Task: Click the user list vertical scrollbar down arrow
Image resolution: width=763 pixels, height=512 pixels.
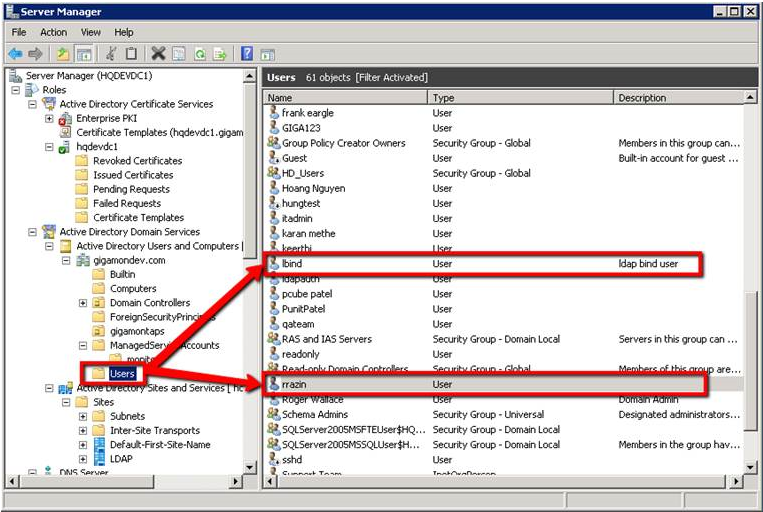Action: click(751, 465)
